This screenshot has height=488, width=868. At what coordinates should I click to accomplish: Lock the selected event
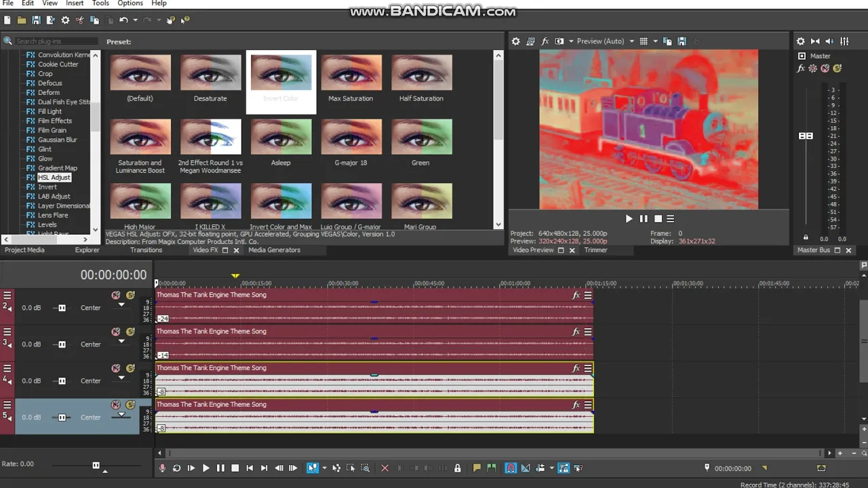[458, 468]
